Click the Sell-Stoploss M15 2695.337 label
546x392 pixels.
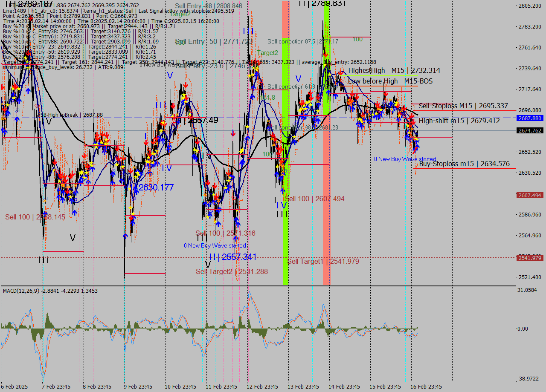click(x=463, y=106)
